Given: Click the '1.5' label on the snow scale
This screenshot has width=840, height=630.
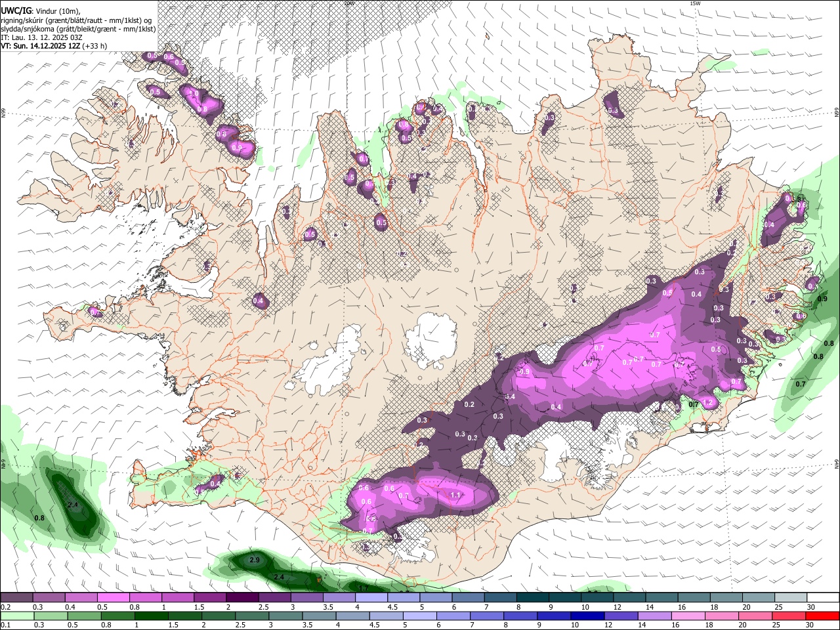Looking at the screenshot, I should pos(199,607).
